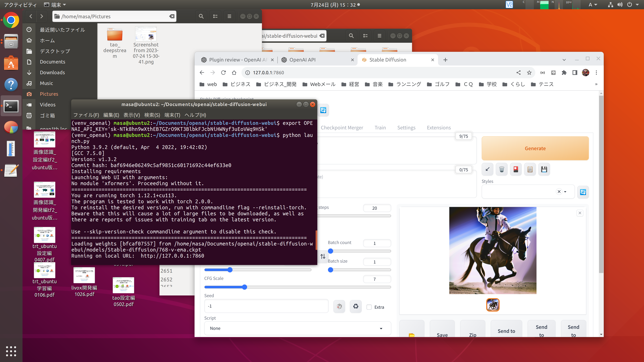Reload the page in Chrome
This screenshot has height=362, width=644.
[223, 72]
